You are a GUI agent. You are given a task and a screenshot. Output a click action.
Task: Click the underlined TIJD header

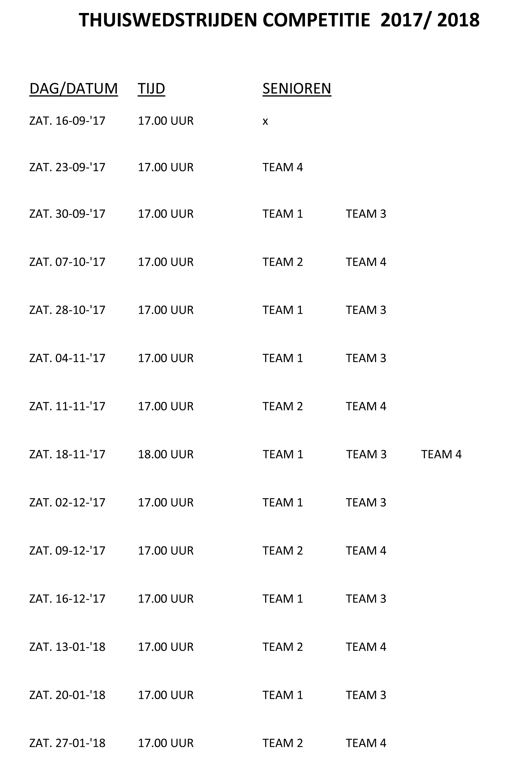(x=151, y=89)
